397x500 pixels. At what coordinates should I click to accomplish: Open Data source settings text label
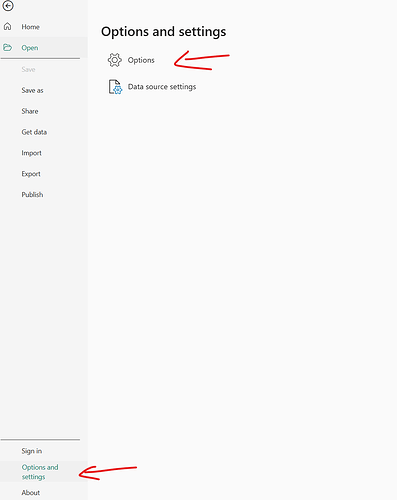pyautogui.click(x=162, y=87)
